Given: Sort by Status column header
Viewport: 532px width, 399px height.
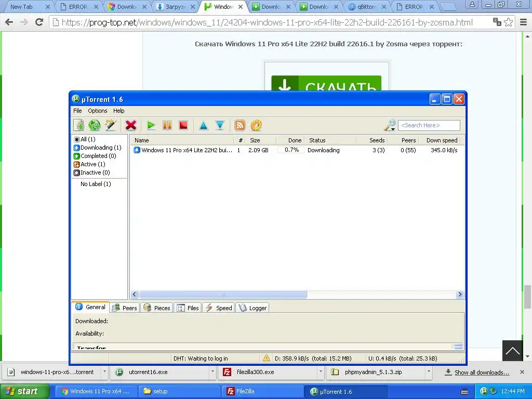Looking at the screenshot, I should click(x=330, y=140).
